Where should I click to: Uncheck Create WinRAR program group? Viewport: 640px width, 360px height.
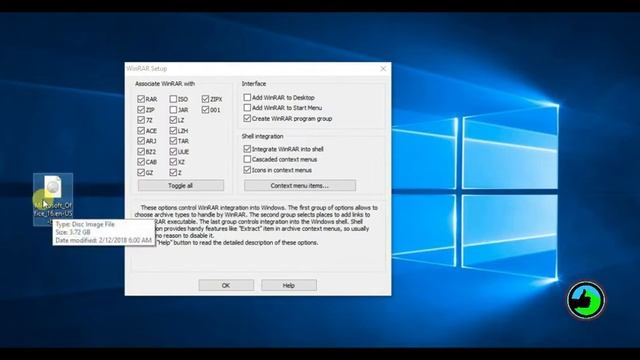point(247,118)
